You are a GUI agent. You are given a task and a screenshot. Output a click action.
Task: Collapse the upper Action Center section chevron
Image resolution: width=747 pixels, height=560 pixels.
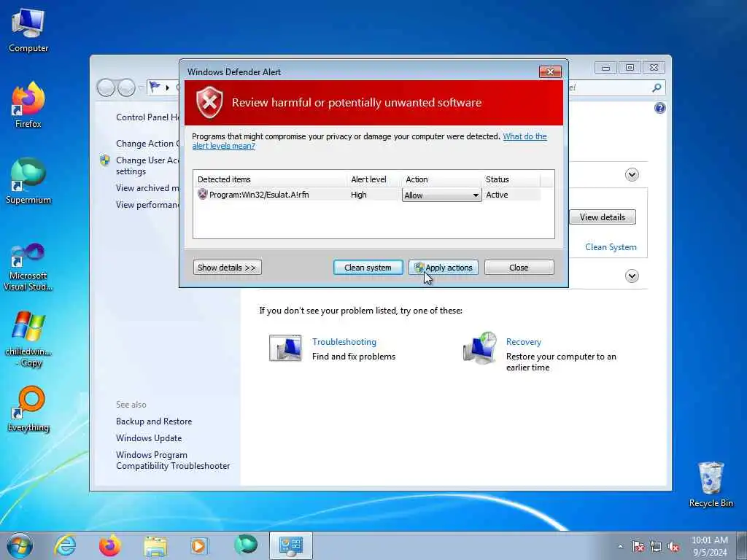pyautogui.click(x=632, y=175)
